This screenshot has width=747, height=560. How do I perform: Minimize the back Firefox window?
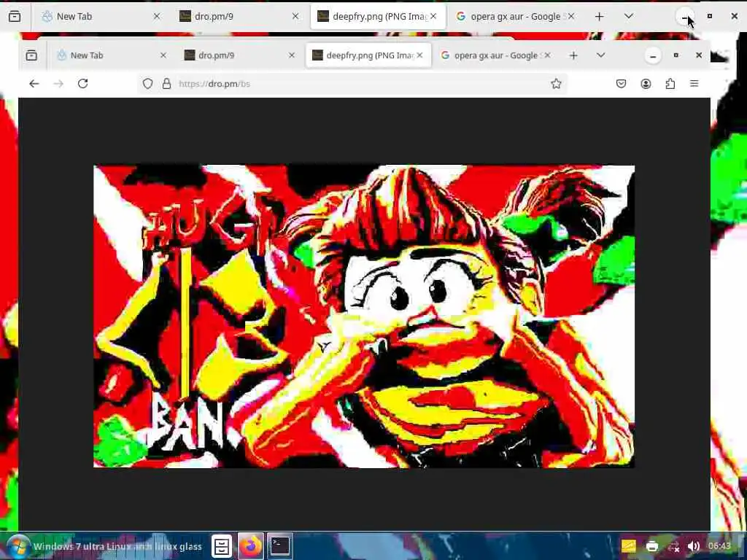(x=684, y=17)
